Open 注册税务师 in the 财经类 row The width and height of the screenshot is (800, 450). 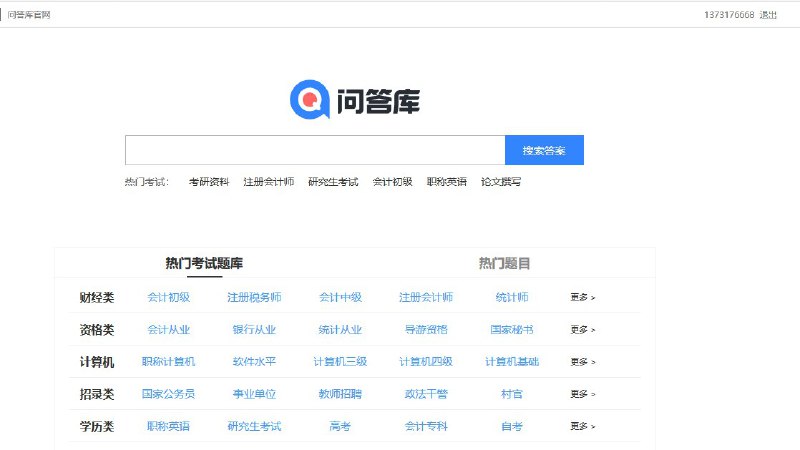point(254,297)
